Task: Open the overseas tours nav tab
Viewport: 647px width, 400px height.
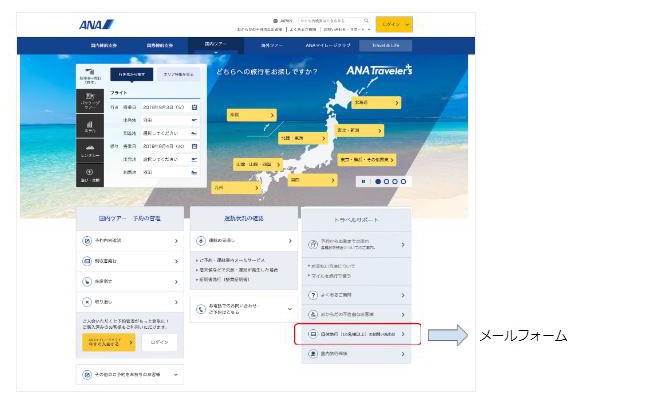Action: coord(272,45)
